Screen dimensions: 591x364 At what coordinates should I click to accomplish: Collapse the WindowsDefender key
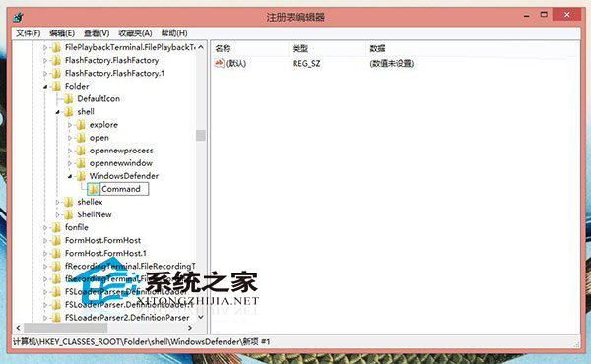click(x=70, y=176)
